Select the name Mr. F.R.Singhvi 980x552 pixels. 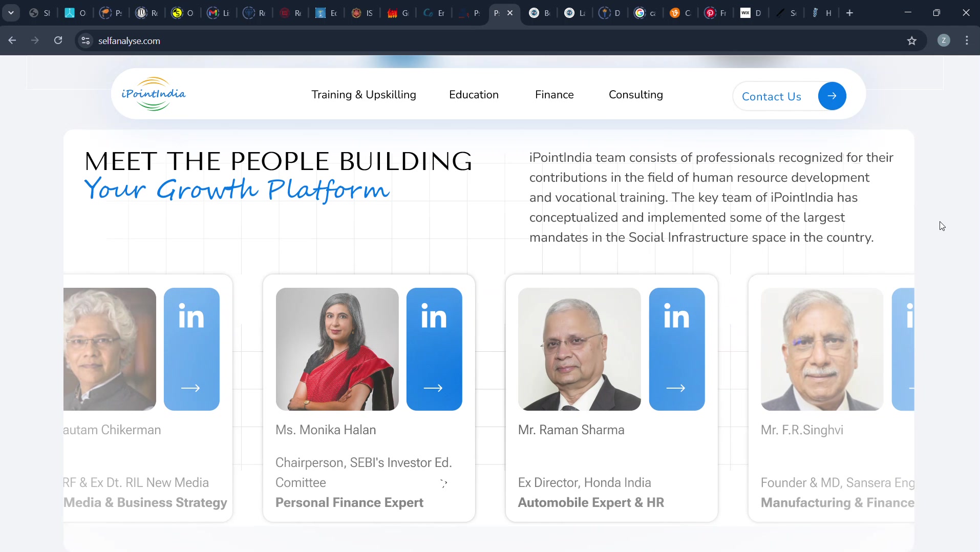click(802, 430)
